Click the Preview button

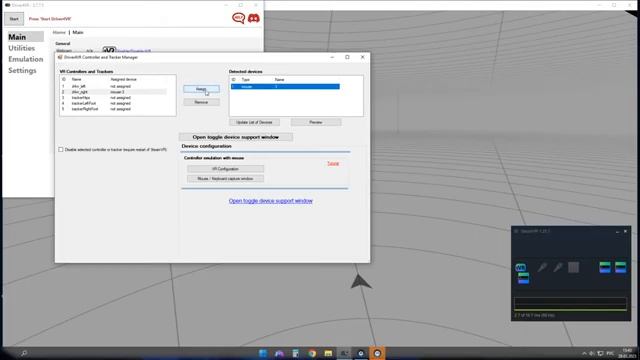click(x=316, y=122)
